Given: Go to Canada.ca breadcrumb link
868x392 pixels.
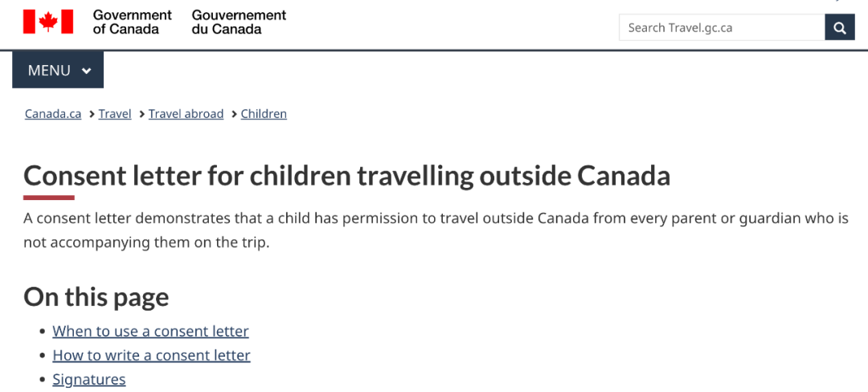Looking at the screenshot, I should [53, 114].
